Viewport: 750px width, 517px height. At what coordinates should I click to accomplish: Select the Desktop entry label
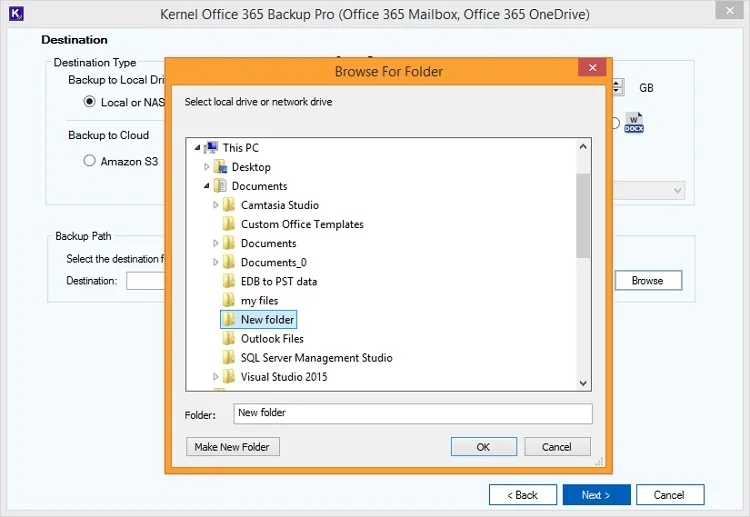pyautogui.click(x=251, y=167)
